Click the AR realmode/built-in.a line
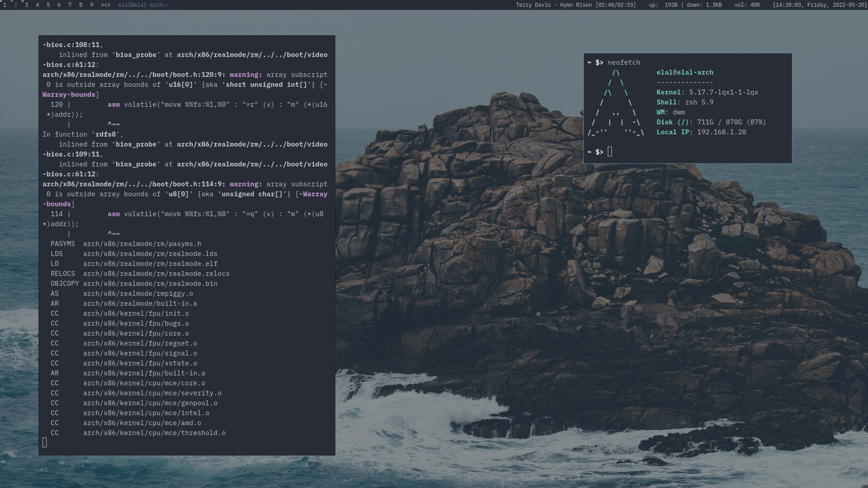 click(x=124, y=303)
